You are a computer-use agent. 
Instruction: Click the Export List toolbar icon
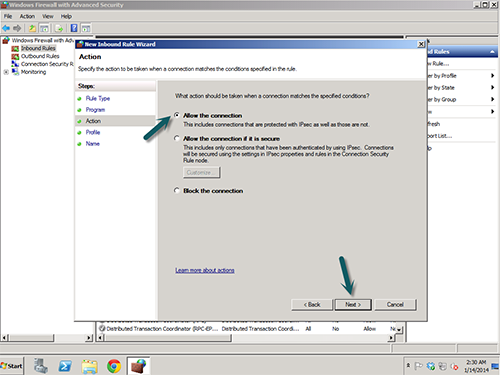click(x=59, y=28)
